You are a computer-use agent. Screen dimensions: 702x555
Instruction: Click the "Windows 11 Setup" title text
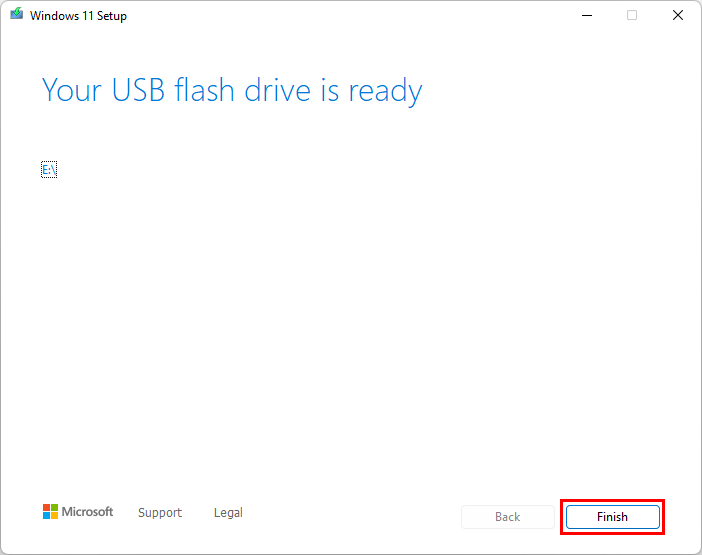pyautogui.click(x=78, y=16)
